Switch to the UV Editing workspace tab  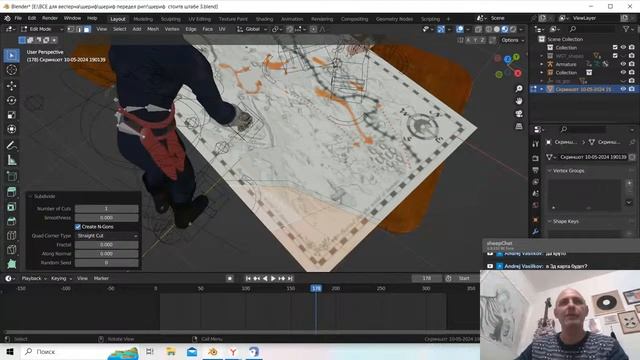coord(200,19)
